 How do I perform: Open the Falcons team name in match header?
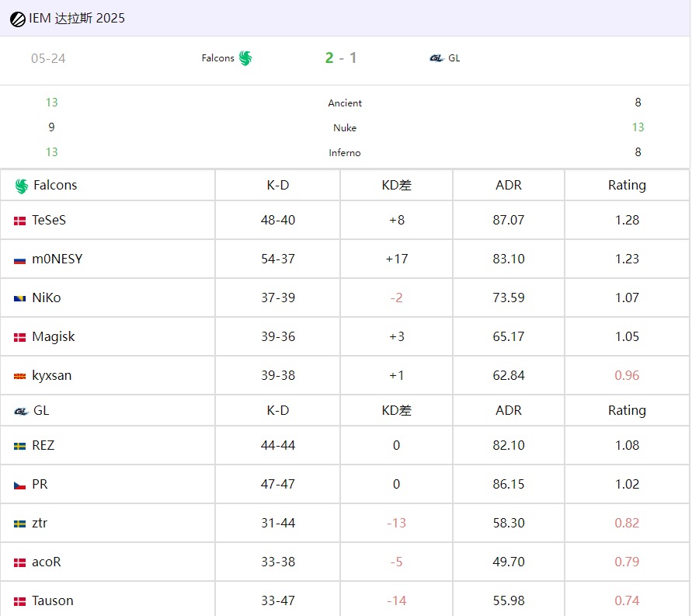tap(218, 58)
